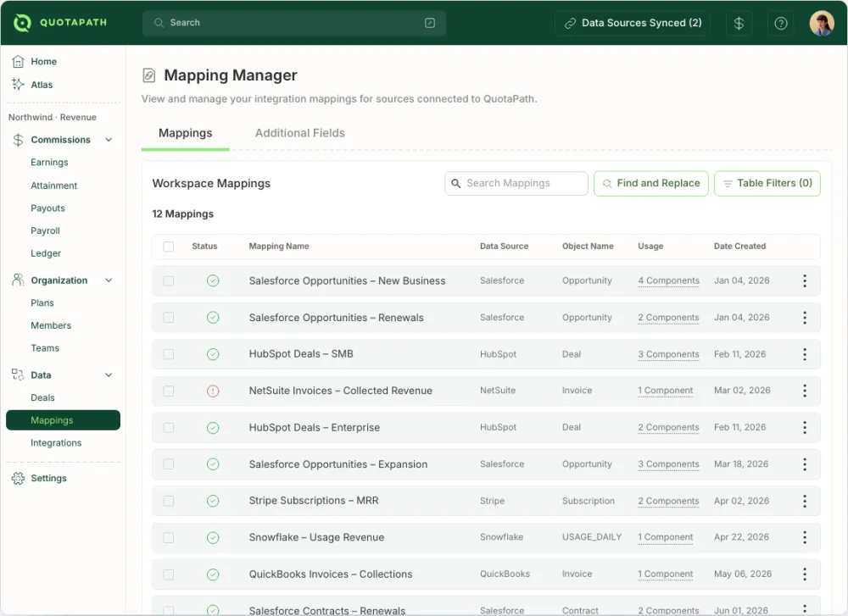Open Teams page
The image size is (848, 616).
tap(44, 348)
